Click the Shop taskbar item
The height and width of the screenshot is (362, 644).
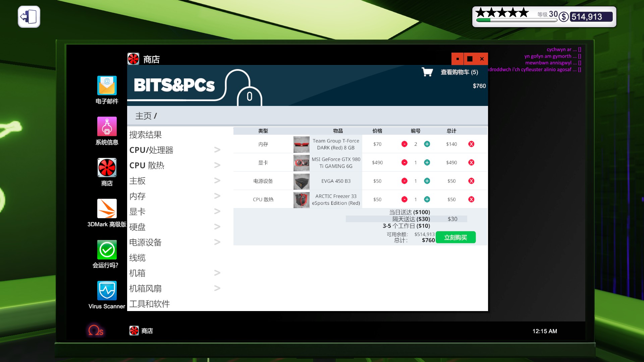pyautogui.click(x=141, y=331)
